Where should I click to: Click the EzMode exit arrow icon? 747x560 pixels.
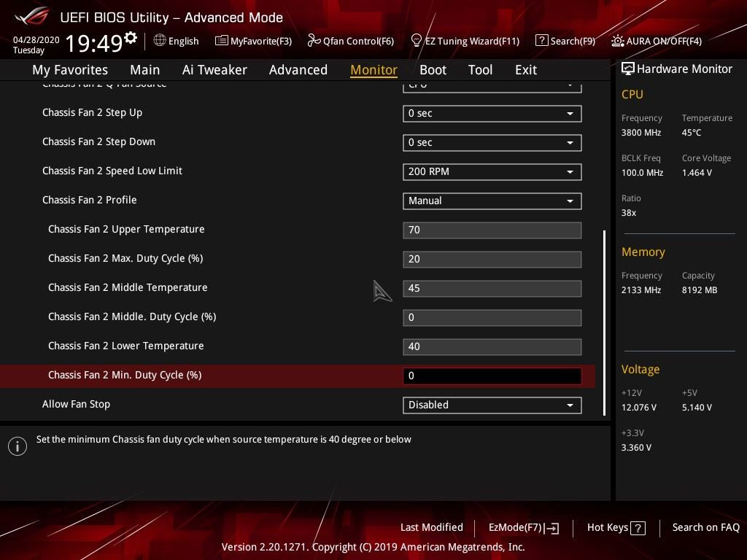tap(553, 528)
